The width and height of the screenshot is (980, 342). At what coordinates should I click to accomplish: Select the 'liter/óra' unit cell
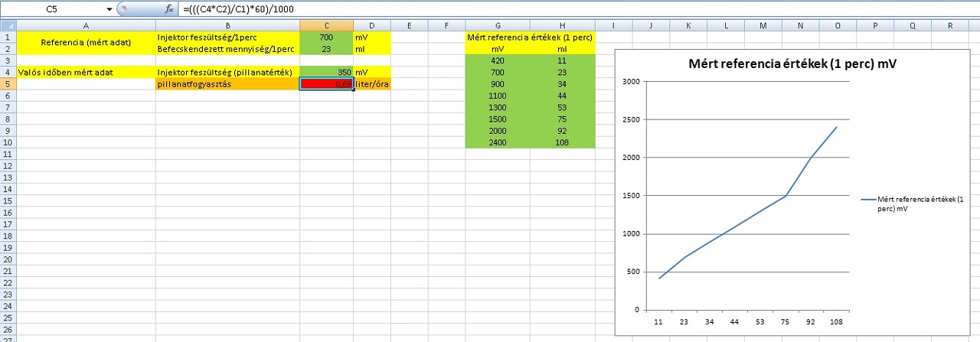point(372,83)
